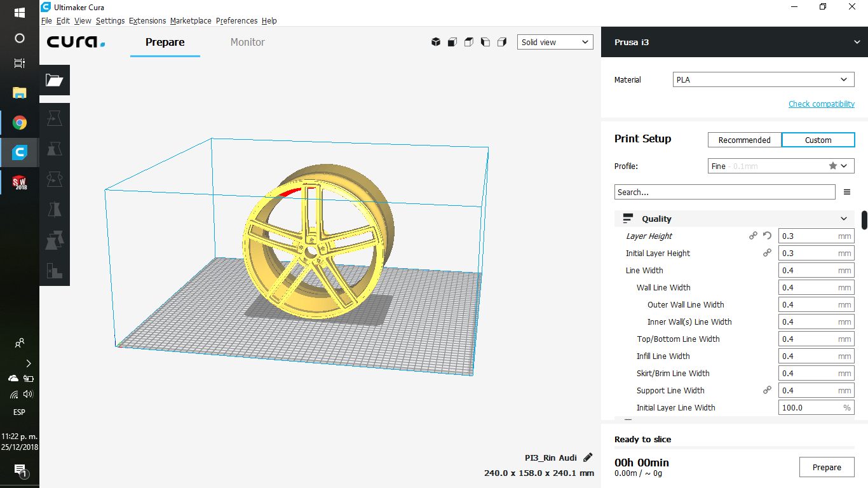Click the Prepare slice button
This screenshot has width=868, height=488.
[x=827, y=467]
